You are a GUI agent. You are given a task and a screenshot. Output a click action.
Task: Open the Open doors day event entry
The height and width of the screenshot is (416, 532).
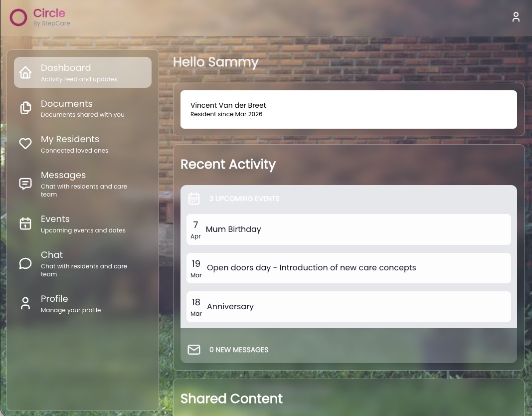tap(349, 268)
